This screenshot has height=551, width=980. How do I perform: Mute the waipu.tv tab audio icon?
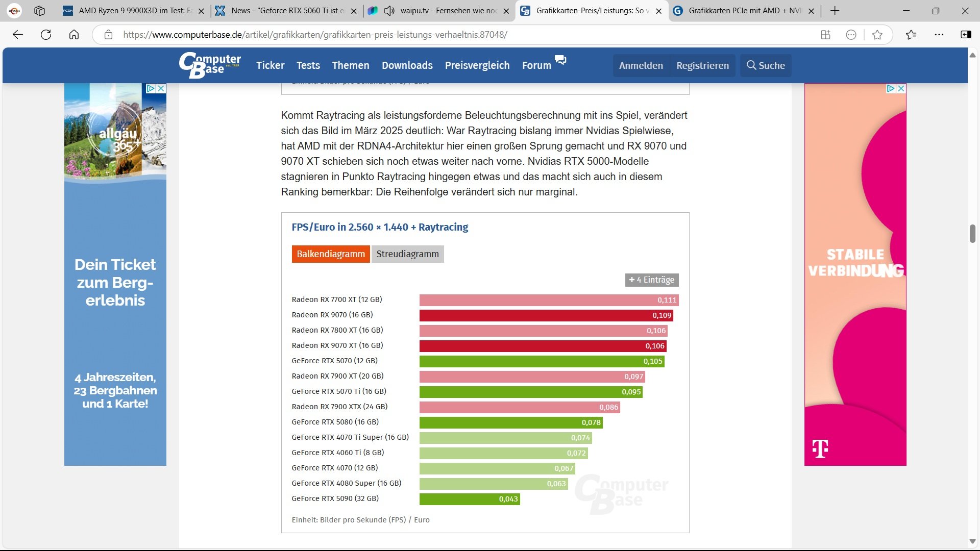(389, 11)
